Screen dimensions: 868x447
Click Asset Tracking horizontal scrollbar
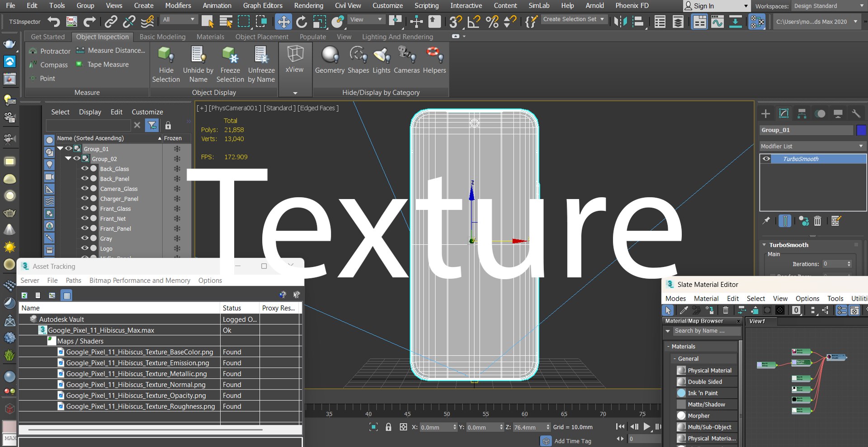tap(145, 429)
